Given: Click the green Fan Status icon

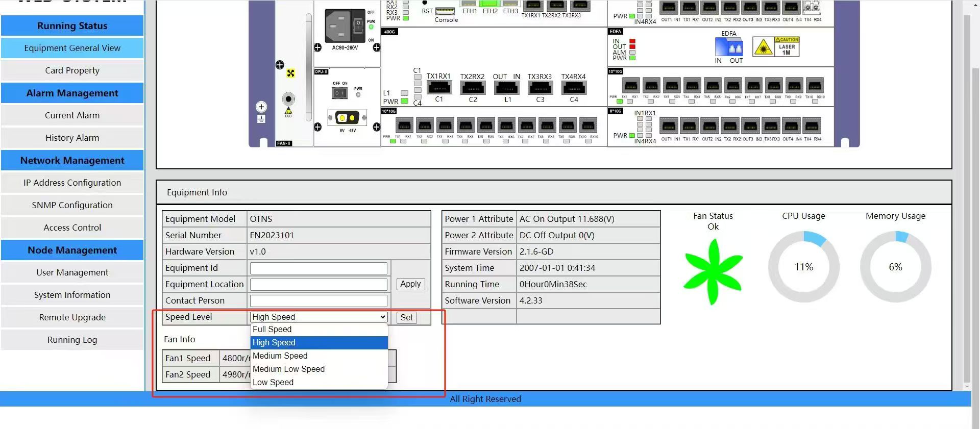Looking at the screenshot, I should point(713,271).
